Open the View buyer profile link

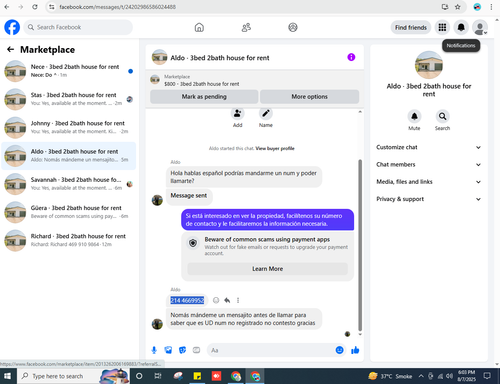(x=275, y=148)
